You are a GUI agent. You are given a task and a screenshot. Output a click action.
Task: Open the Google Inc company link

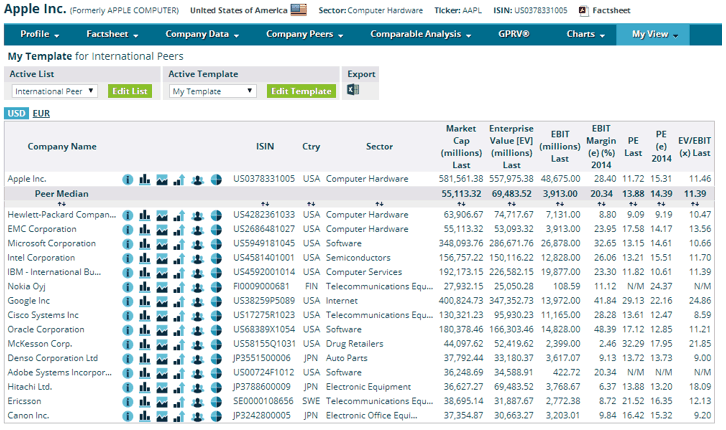28,301
